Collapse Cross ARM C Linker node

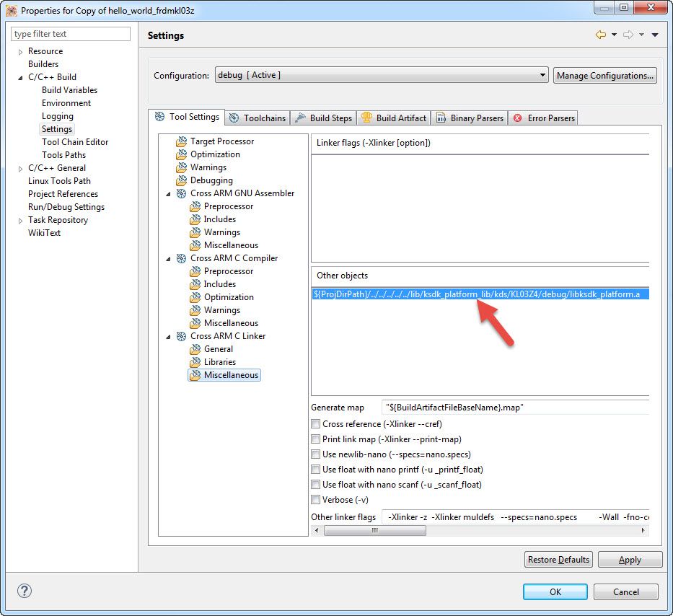tap(168, 337)
